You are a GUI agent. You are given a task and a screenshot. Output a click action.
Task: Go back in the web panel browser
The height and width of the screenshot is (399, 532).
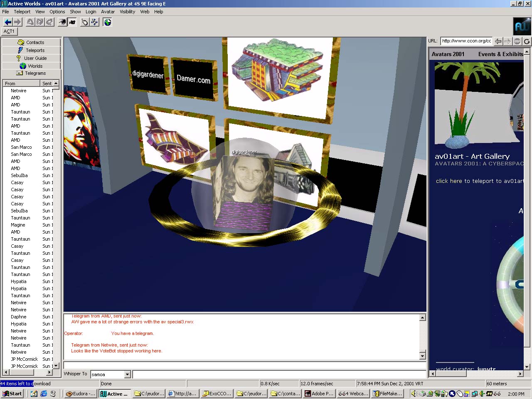pyautogui.click(x=498, y=41)
